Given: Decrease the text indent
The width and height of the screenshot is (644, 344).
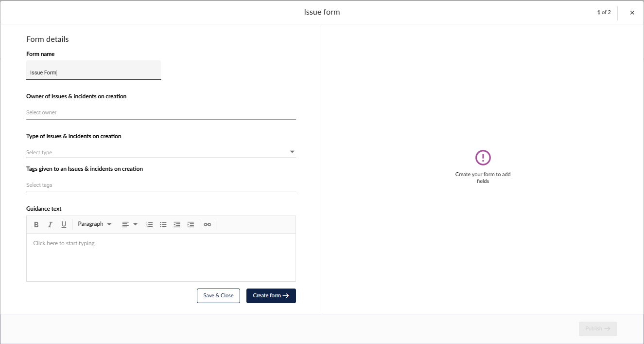Looking at the screenshot, I should pyautogui.click(x=177, y=224).
